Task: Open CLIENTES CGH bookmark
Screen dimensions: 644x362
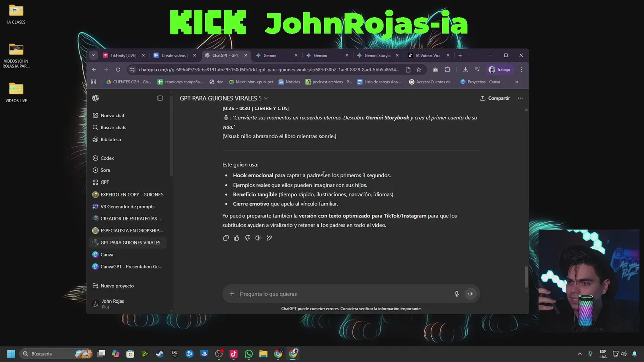Action: [x=128, y=82]
